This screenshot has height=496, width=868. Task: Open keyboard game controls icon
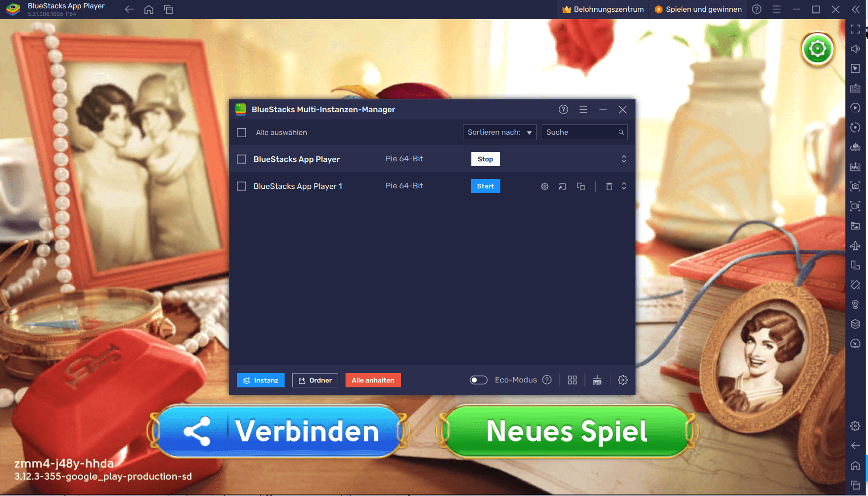pos(855,88)
